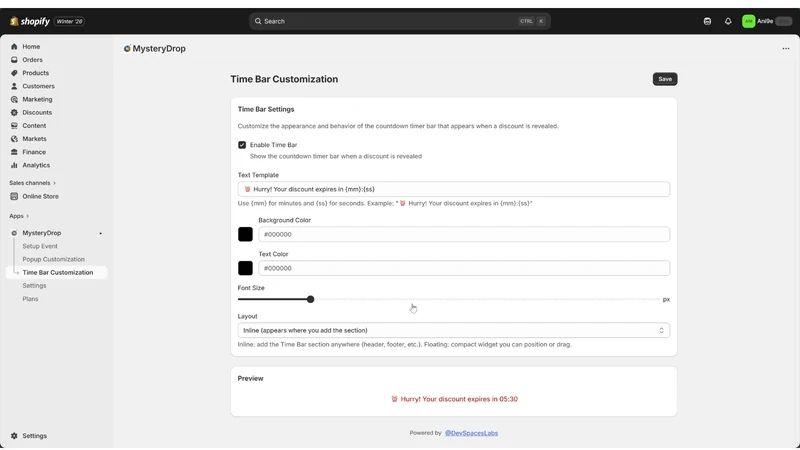The height and width of the screenshot is (450, 800).
Task: Click the Discounts badge icon
Action: [x=14, y=112]
